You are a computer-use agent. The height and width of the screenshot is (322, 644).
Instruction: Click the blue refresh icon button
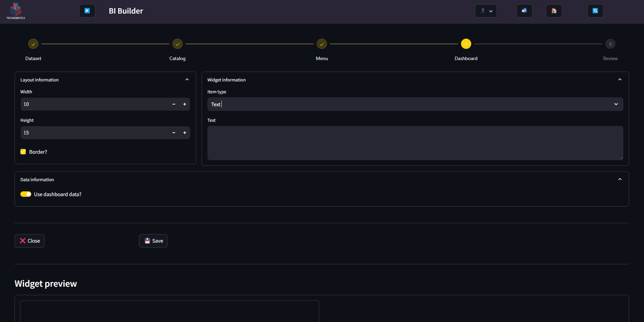(595, 11)
